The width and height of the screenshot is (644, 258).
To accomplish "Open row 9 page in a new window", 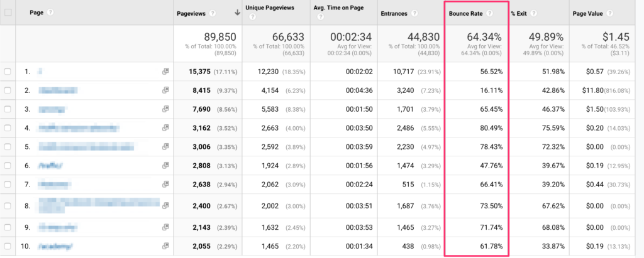I will pos(165,227).
